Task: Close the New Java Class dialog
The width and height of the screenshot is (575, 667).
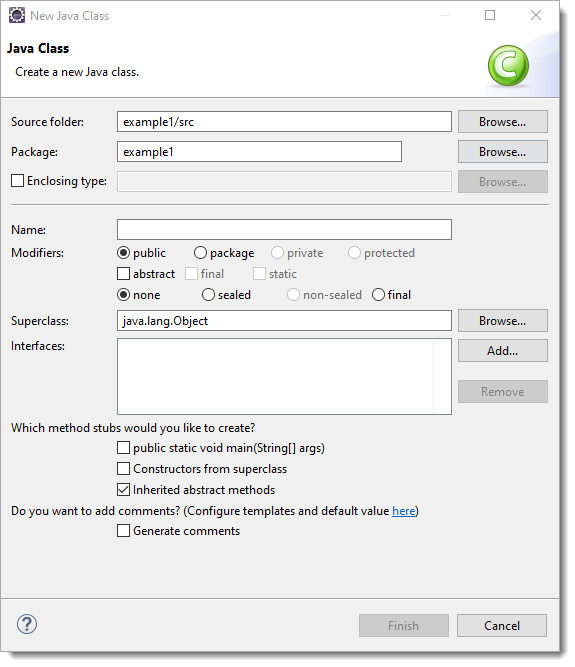Action: (536, 15)
